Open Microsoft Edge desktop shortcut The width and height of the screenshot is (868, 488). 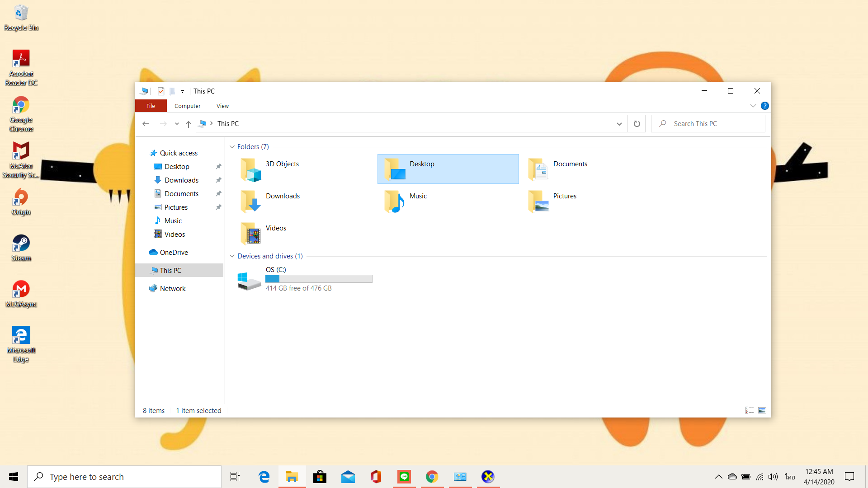click(x=21, y=344)
